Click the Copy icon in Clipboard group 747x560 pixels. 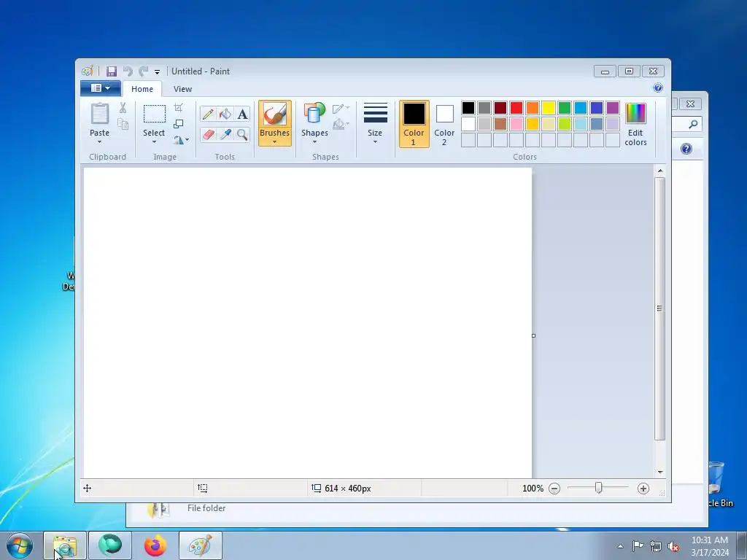point(123,124)
